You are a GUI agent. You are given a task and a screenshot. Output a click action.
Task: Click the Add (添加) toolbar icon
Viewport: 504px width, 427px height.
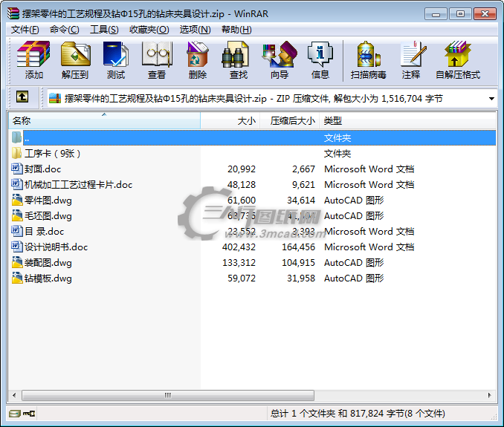33,60
